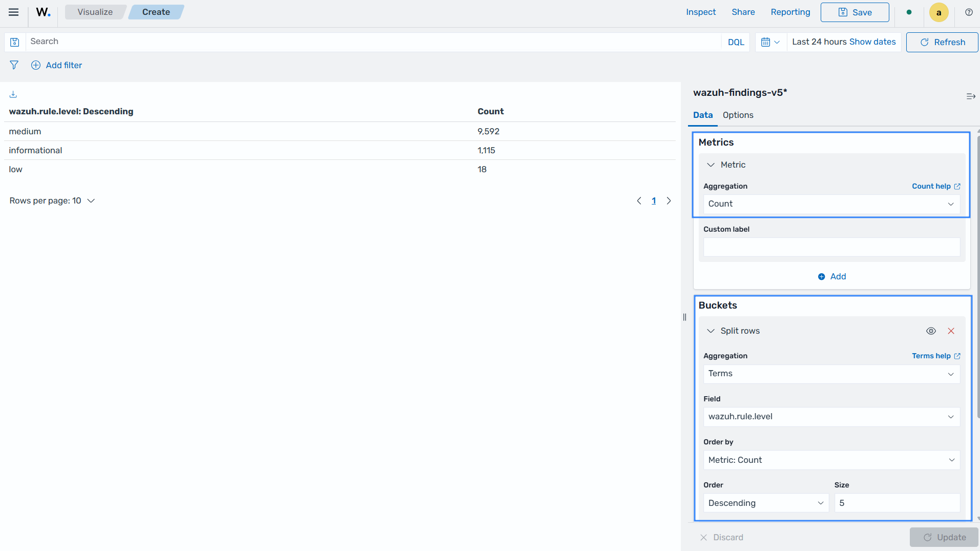This screenshot has width=980, height=551.
Task: Toggle Split rows bucket visibility eye
Action: (931, 331)
